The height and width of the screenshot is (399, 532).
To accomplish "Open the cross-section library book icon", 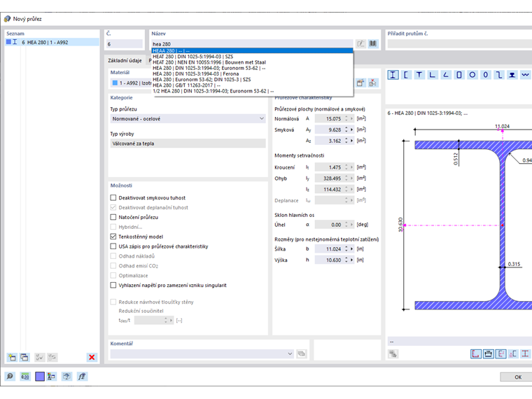I will [373, 44].
